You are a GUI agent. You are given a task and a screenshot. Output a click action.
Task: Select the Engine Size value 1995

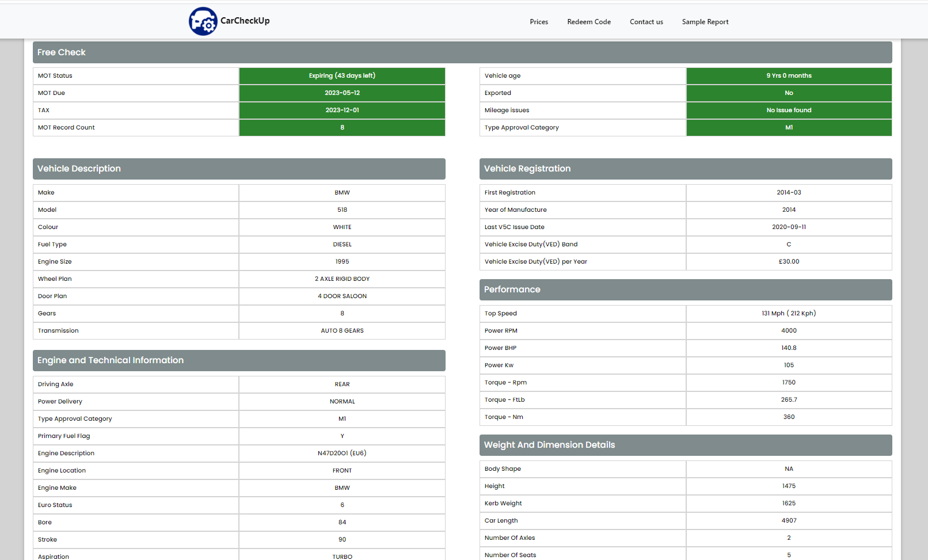[342, 262]
